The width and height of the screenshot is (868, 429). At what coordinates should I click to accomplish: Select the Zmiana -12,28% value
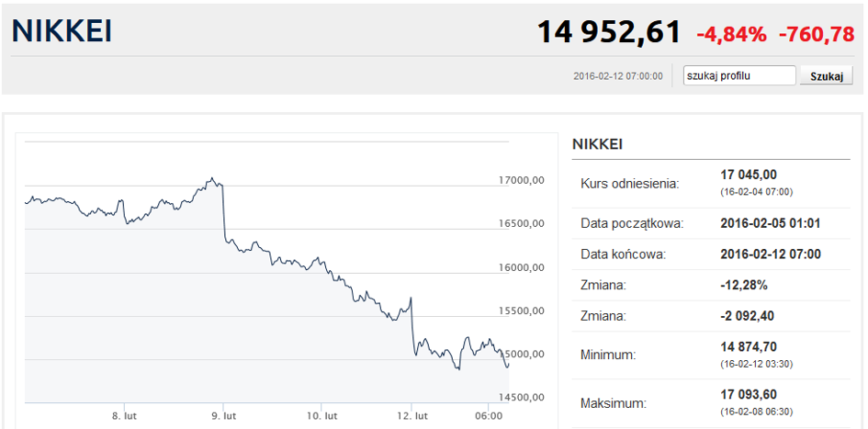[x=744, y=286]
